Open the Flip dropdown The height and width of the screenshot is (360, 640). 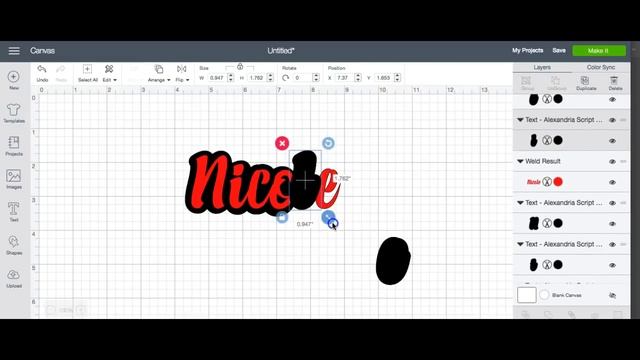182,73
